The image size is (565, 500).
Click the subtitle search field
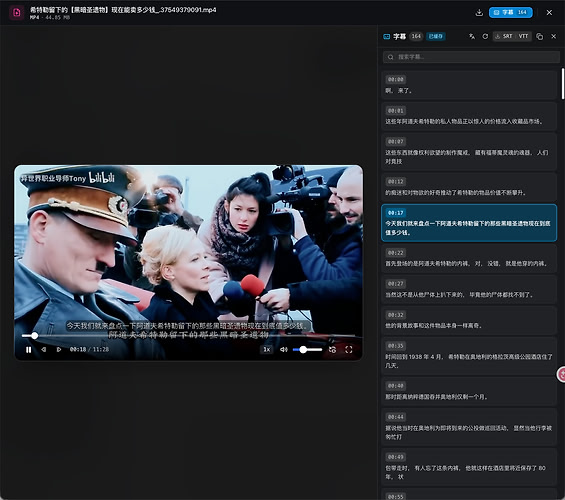[x=471, y=57]
